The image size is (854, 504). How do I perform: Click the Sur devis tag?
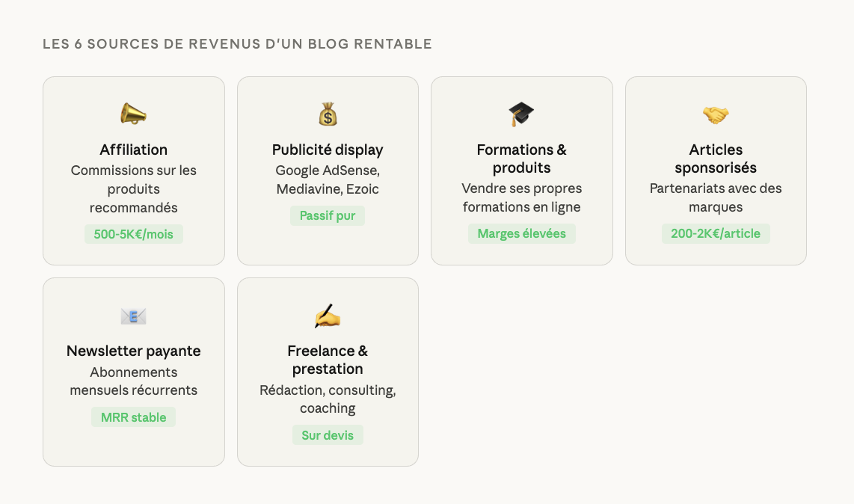pyautogui.click(x=328, y=435)
